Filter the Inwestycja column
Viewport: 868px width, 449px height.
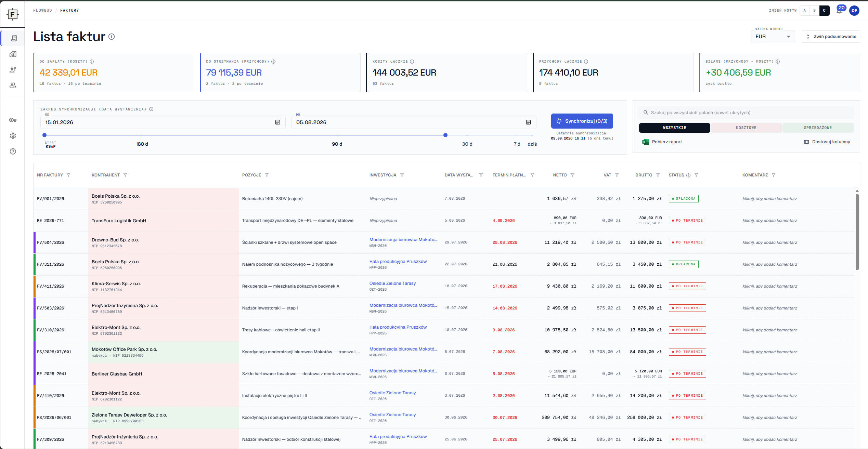tap(402, 175)
